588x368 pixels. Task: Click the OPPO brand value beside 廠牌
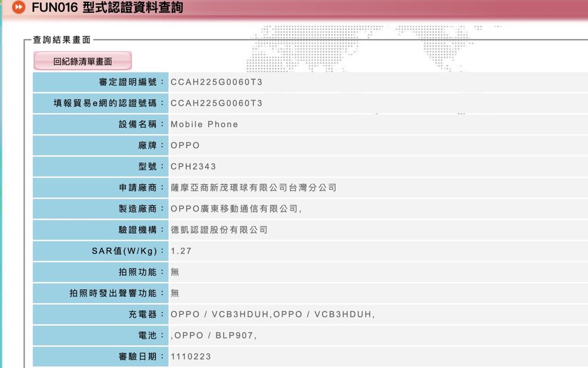185,145
